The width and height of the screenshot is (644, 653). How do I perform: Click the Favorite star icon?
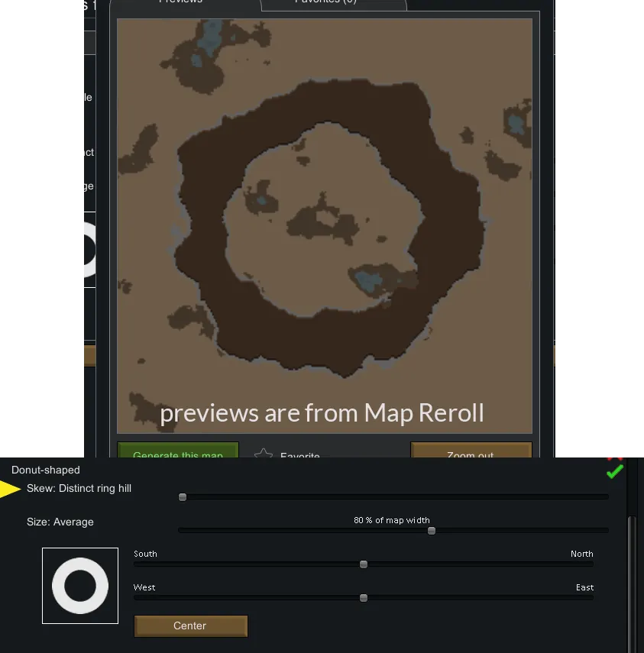coord(264,454)
